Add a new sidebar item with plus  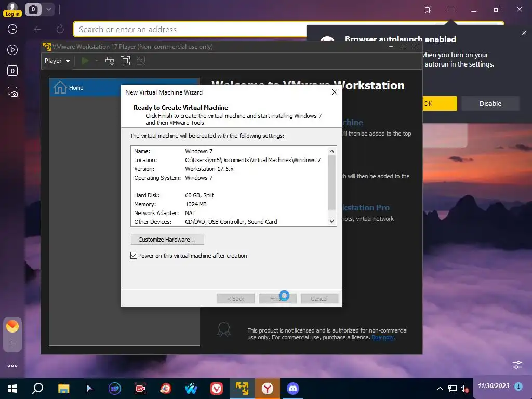coord(12,343)
